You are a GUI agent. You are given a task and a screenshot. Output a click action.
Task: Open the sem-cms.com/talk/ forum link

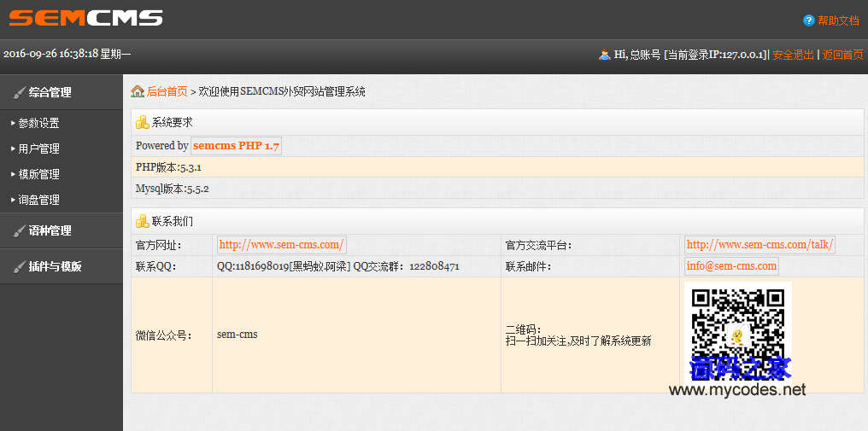tap(759, 244)
